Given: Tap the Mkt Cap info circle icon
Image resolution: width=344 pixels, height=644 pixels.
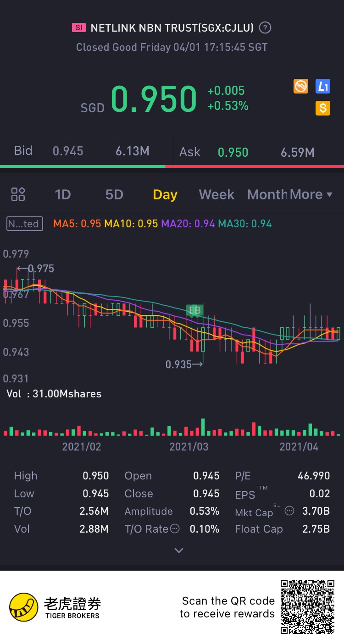Looking at the screenshot, I should (x=289, y=511).
